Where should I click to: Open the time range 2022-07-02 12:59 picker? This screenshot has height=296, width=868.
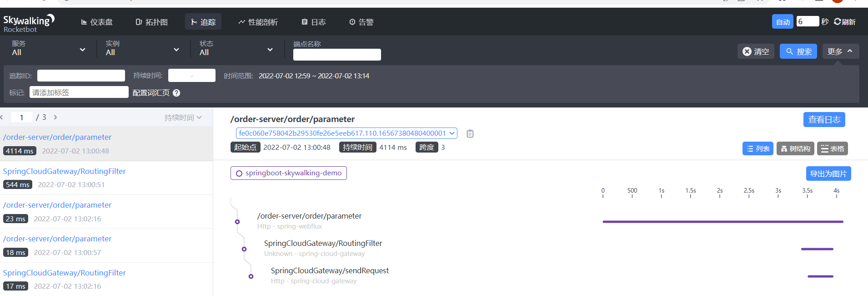tap(314, 76)
